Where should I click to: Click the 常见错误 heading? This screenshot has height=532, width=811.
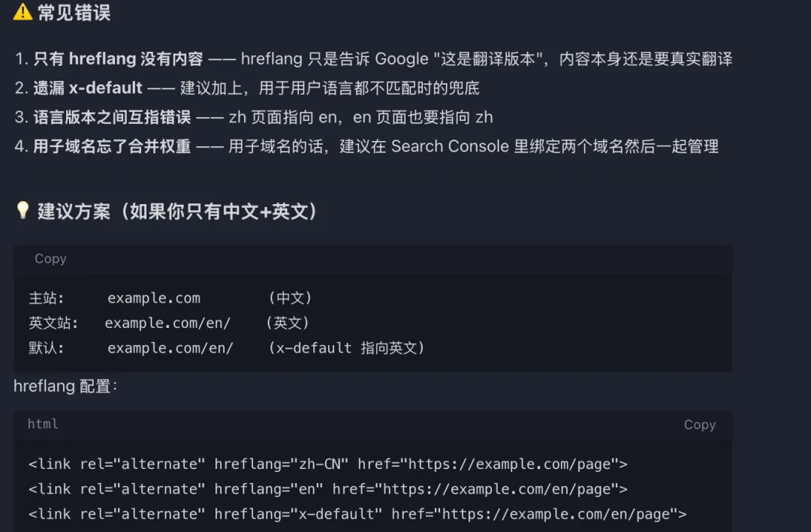74,12
